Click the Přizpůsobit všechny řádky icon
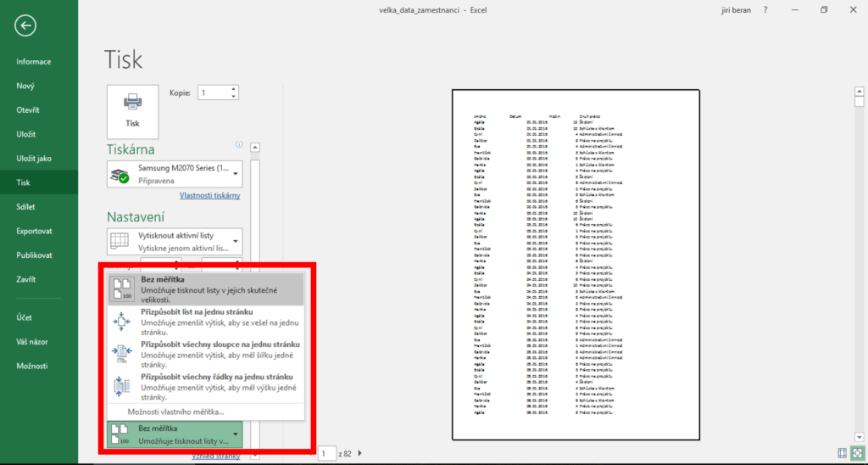 coord(121,385)
